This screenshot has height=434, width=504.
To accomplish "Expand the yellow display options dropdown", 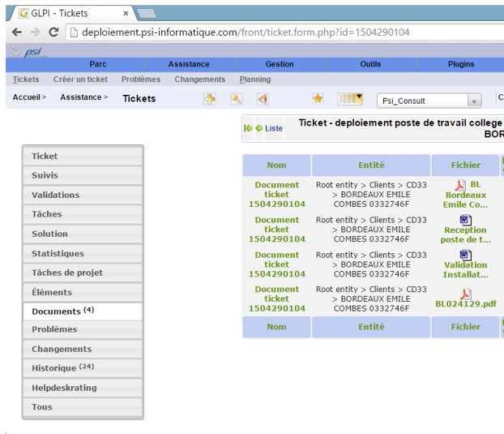I will click(350, 99).
